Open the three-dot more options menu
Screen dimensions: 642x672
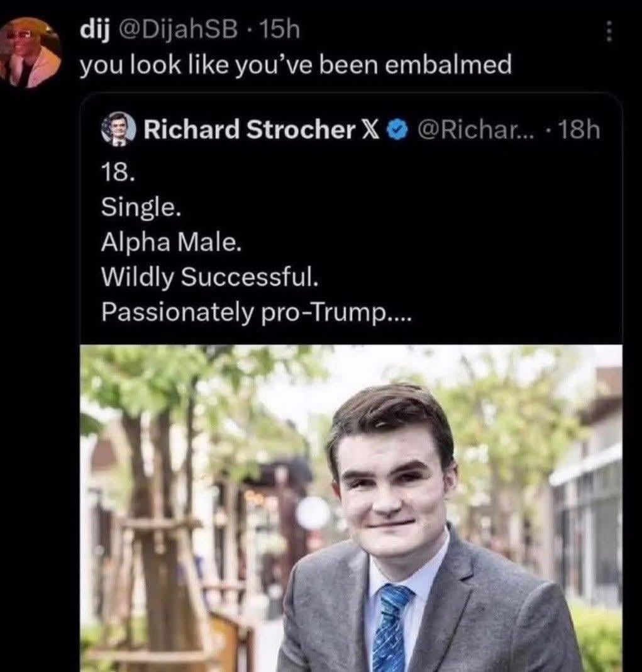tap(608, 30)
